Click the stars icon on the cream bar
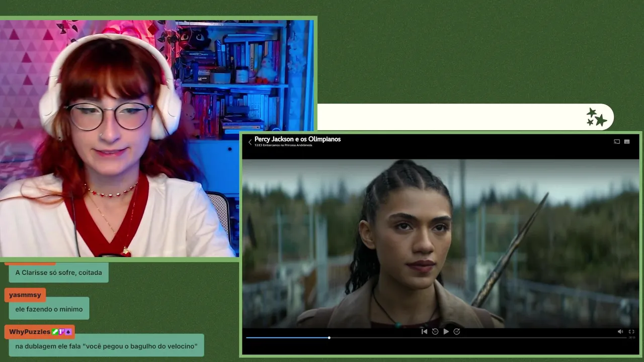 [596, 117]
